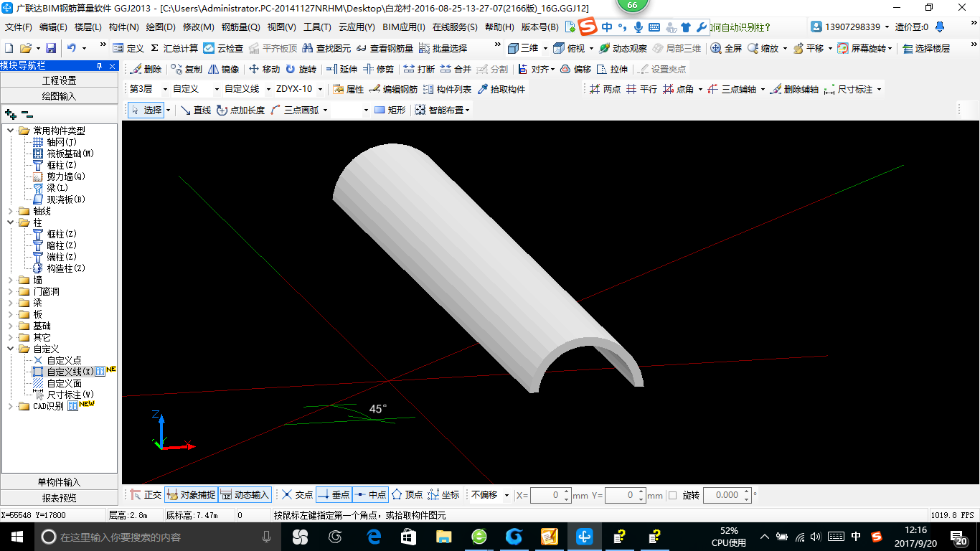Select 筏板基础(M) tree item

(70, 154)
